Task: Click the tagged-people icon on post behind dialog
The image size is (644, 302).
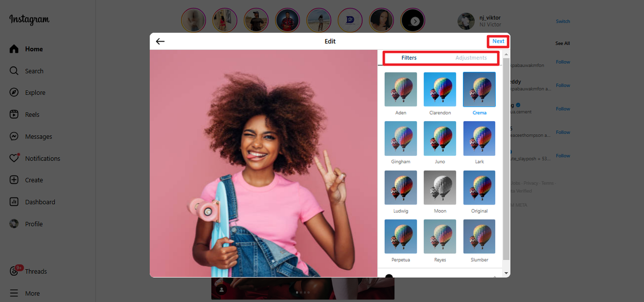Action: [220, 290]
